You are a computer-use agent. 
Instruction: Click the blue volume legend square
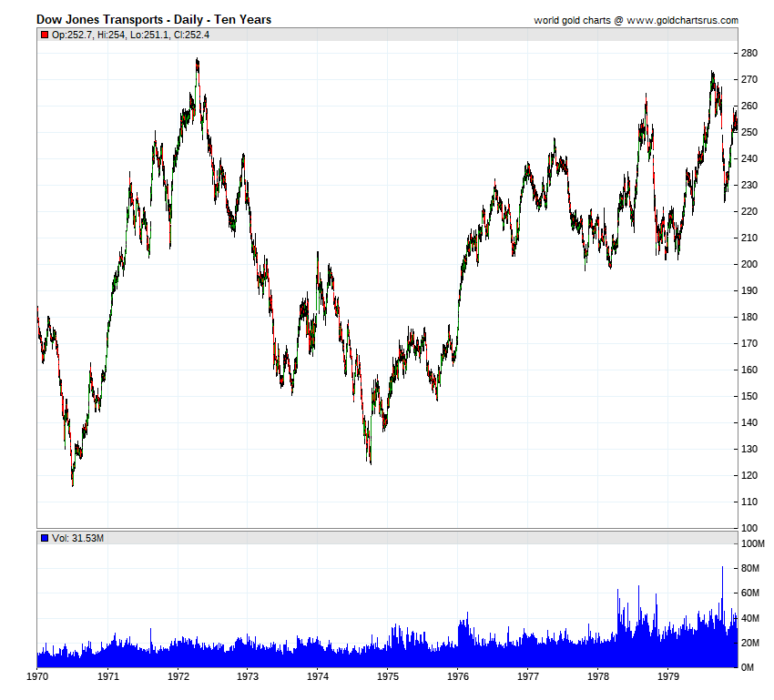[45, 538]
